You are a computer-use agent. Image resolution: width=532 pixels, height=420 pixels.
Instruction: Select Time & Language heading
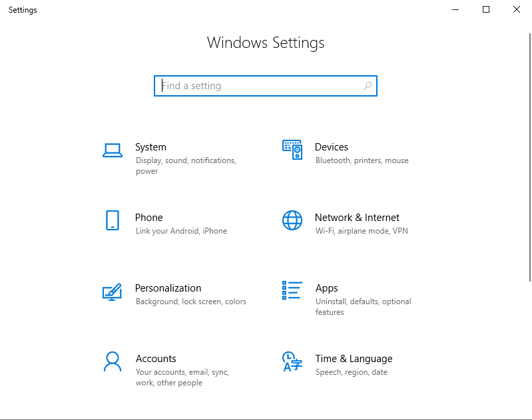click(354, 359)
